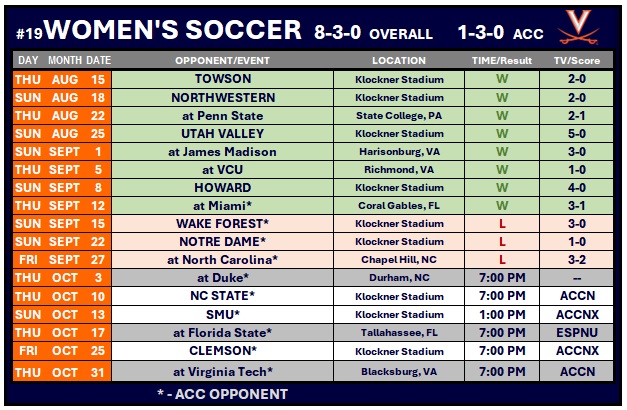Click the NOTRE DAME* opponent cell

[222, 242]
